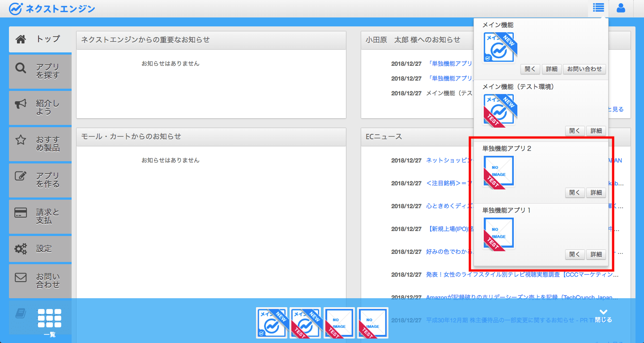Go to アプリを探す in sidebar

[x=40, y=71]
